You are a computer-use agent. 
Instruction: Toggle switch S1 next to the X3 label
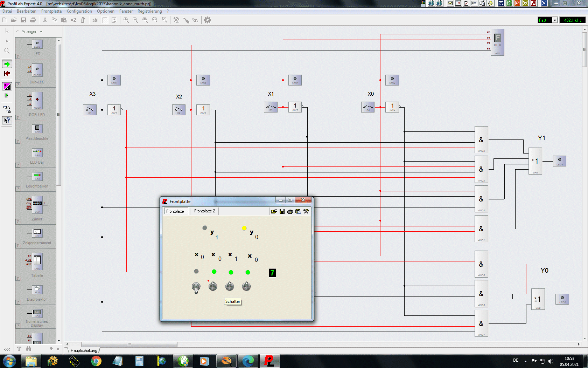click(x=90, y=110)
